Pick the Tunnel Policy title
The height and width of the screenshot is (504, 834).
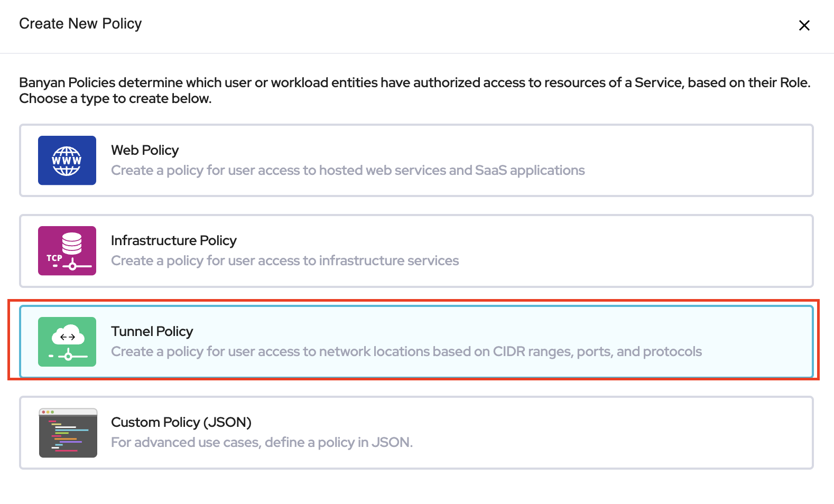(152, 332)
